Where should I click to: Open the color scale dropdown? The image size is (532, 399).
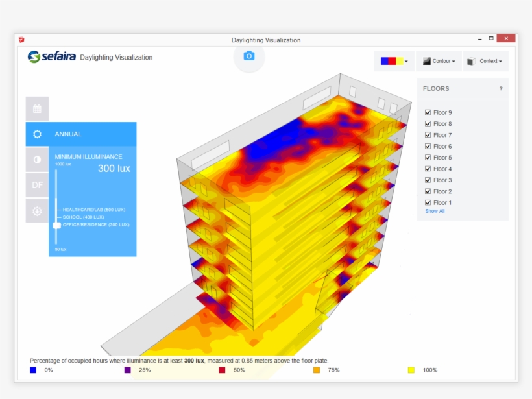(x=393, y=60)
